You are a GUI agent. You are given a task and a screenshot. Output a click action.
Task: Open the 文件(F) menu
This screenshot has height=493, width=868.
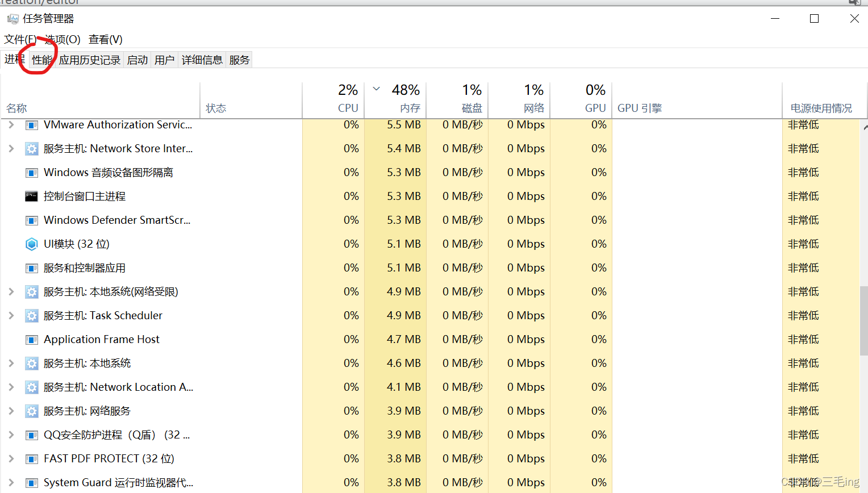(20, 39)
